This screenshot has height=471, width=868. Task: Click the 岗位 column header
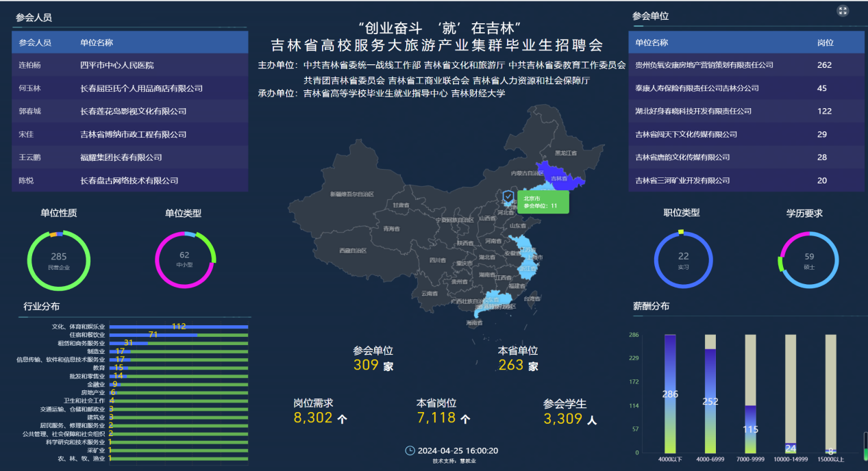pos(826,42)
